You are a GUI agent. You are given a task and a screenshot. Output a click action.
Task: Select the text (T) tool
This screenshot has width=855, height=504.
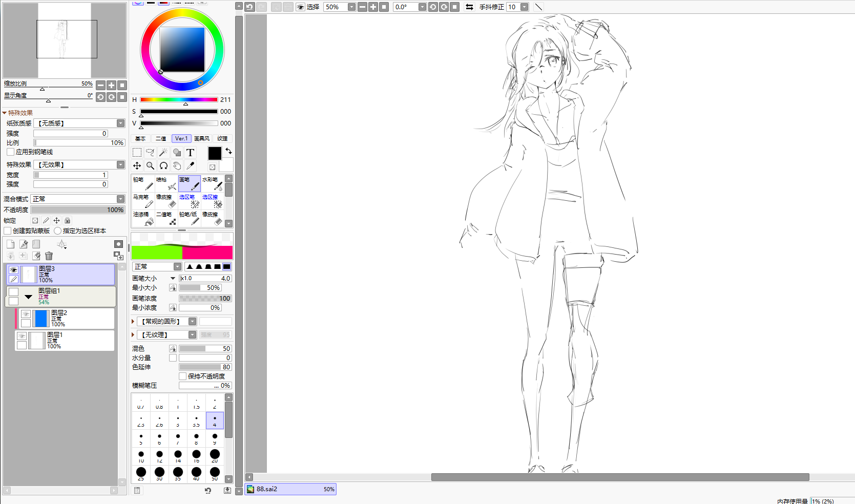click(x=190, y=152)
